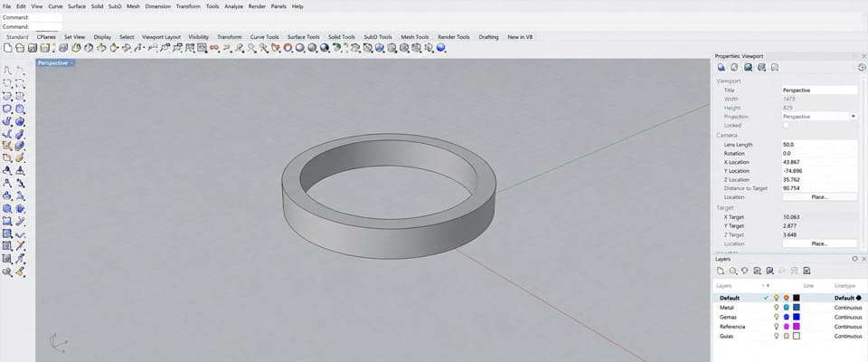Click the Referencia layer material icon
The image size is (868, 362).
786,327
